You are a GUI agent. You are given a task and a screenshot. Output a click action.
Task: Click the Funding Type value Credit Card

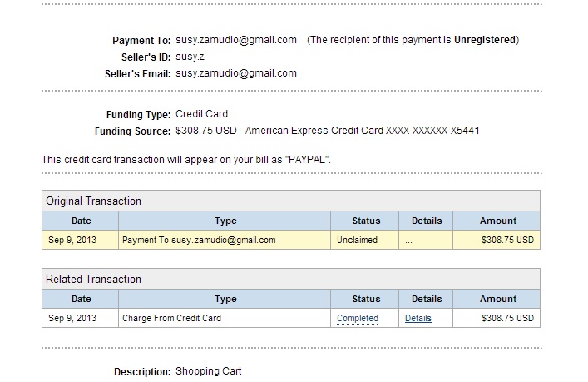[201, 114]
